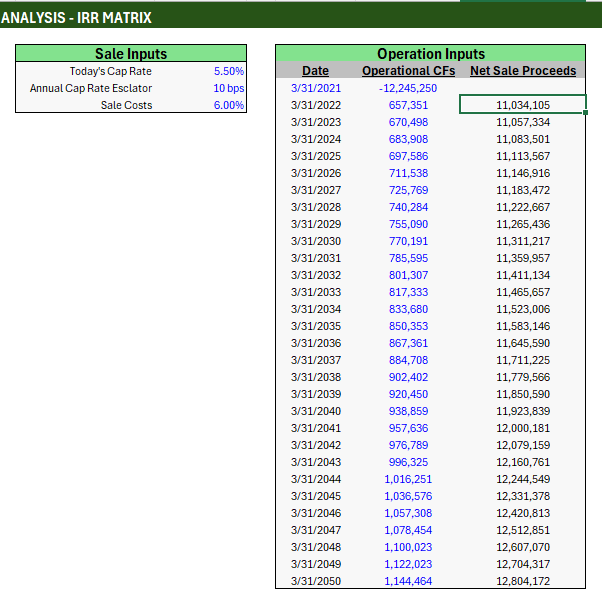Select net sale proceeds 11,465,657

523,292
